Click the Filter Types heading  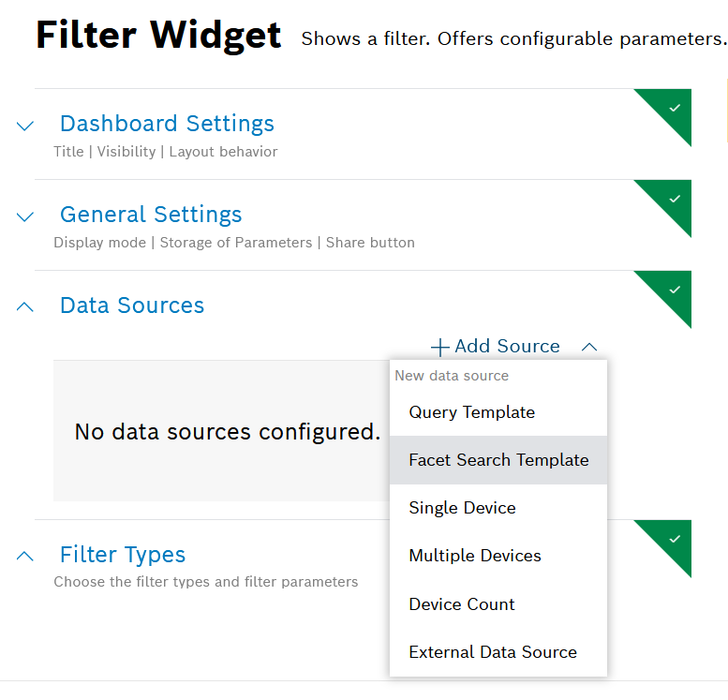pos(123,555)
